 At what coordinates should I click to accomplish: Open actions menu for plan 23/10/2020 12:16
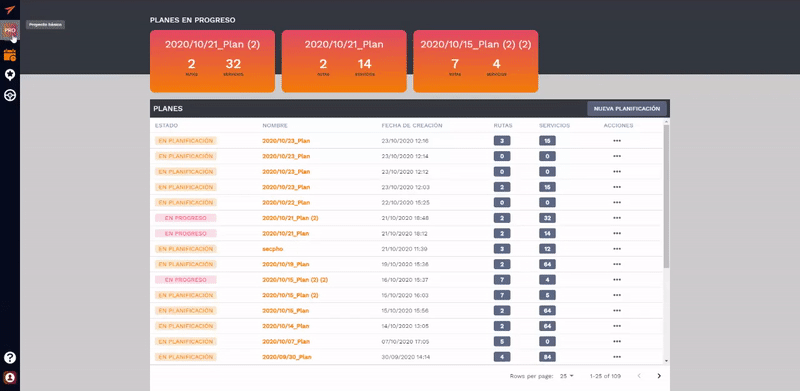tap(617, 141)
